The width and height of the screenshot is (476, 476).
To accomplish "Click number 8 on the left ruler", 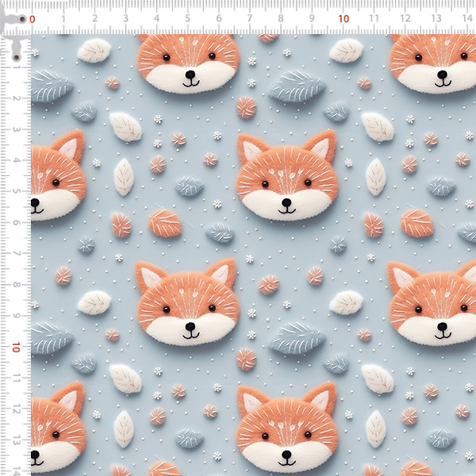I will coord(16,285).
